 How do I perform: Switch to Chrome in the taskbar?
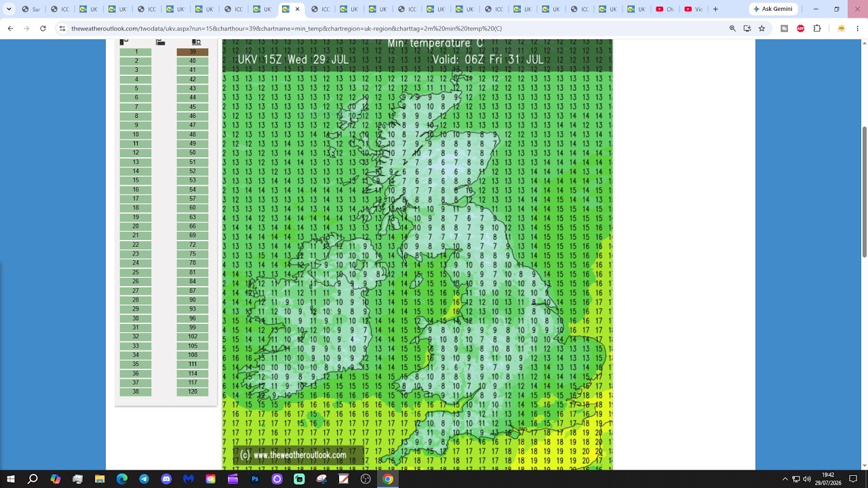388,479
